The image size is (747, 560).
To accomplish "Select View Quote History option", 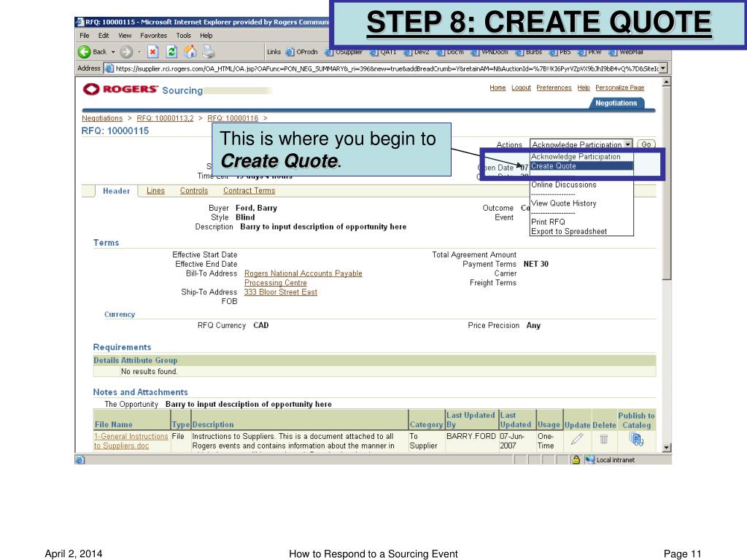I will coord(581,203).
